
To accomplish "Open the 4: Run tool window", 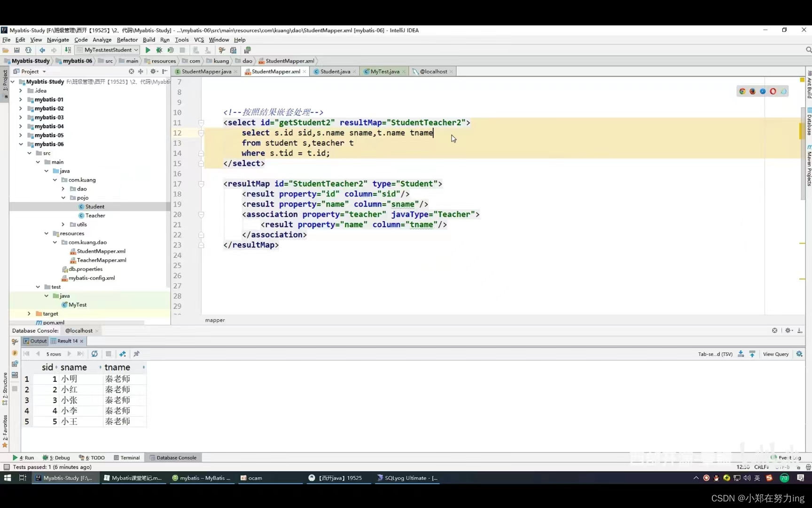I will pyautogui.click(x=23, y=458).
